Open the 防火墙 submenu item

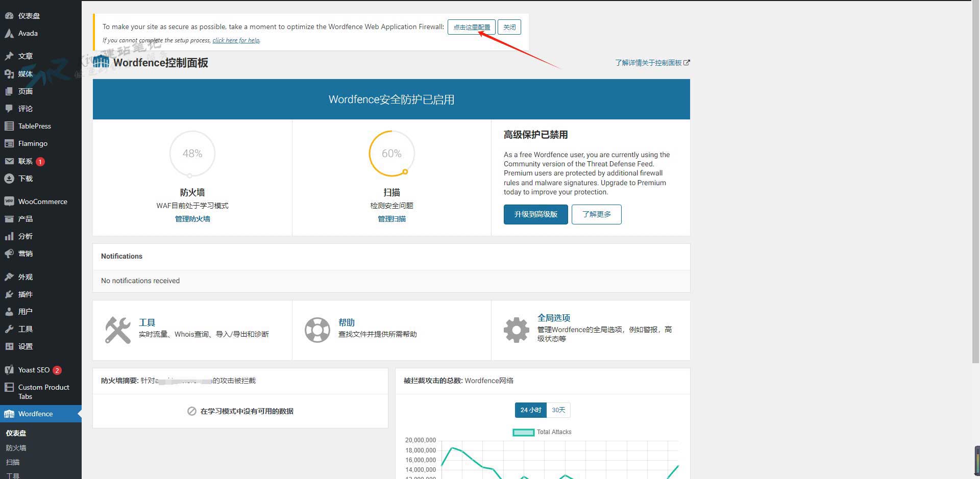point(16,448)
